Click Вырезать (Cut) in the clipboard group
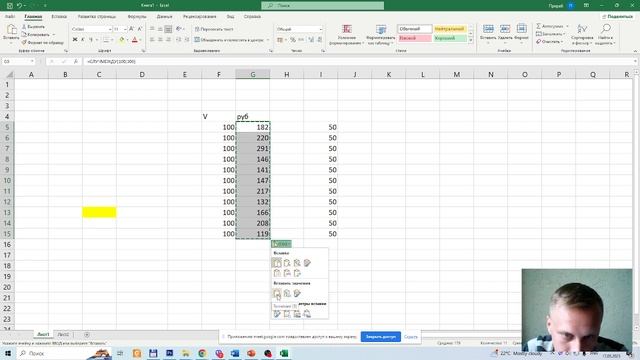Viewport: 640px width, 360px height. pos(33,27)
